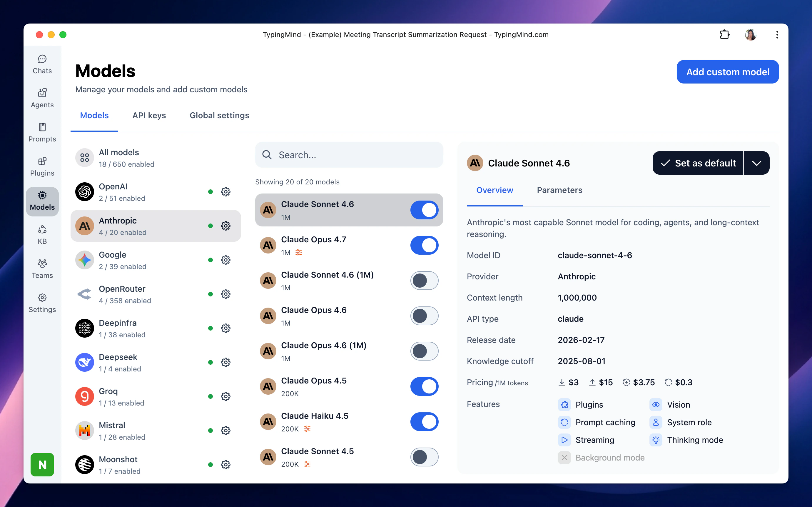Image resolution: width=812 pixels, height=507 pixels.
Task: Open the Chats sidebar section
Action: pos(42,64)
